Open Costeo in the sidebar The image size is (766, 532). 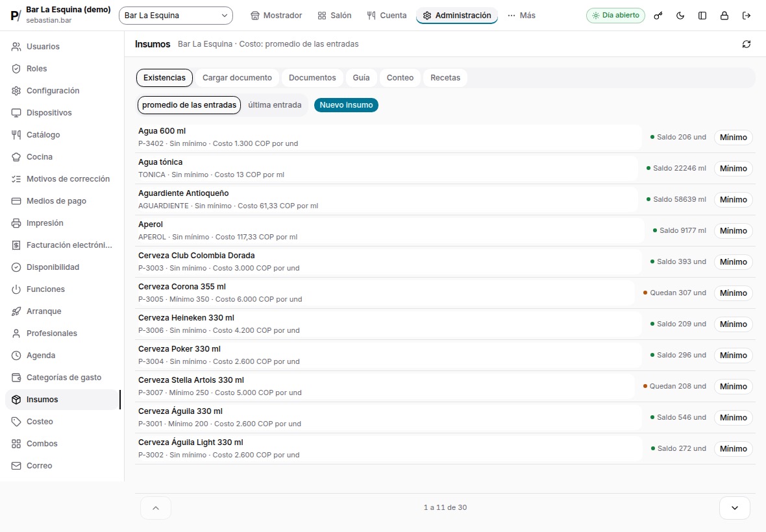62,421
